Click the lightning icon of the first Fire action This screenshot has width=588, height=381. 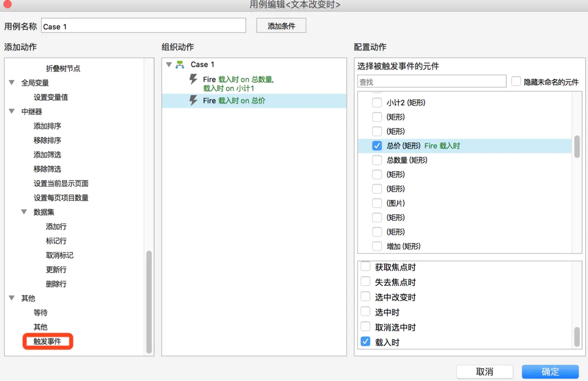[x=194, y=79]
